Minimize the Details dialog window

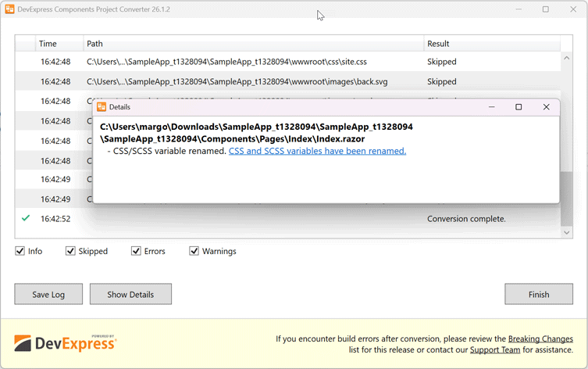[492, 107]
